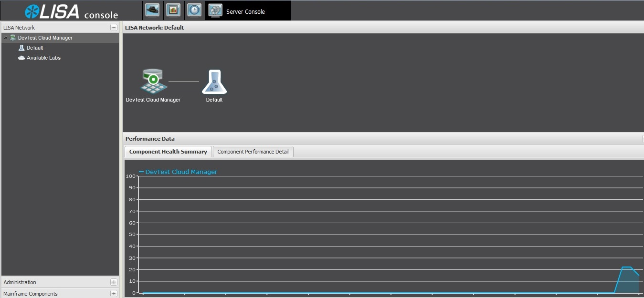Click the flask icon beside Default in tree
This screenshot has width=644, height=298.
[21, 48]
